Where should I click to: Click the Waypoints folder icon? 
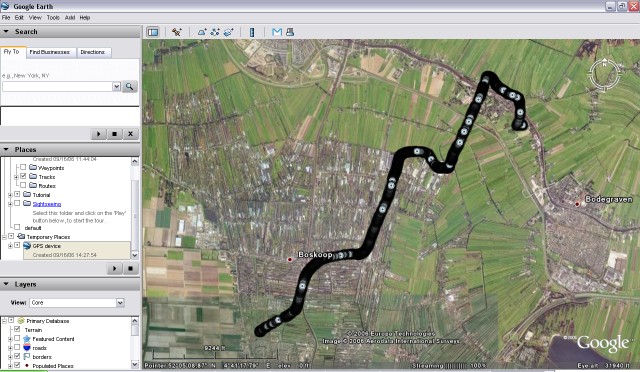33,167
